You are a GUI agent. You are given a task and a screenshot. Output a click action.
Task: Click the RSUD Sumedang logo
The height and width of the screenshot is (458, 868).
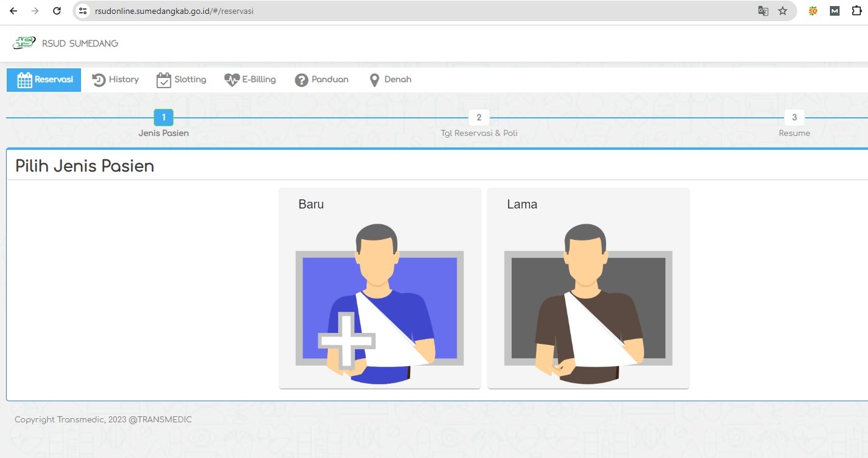[x=24, y=43]
